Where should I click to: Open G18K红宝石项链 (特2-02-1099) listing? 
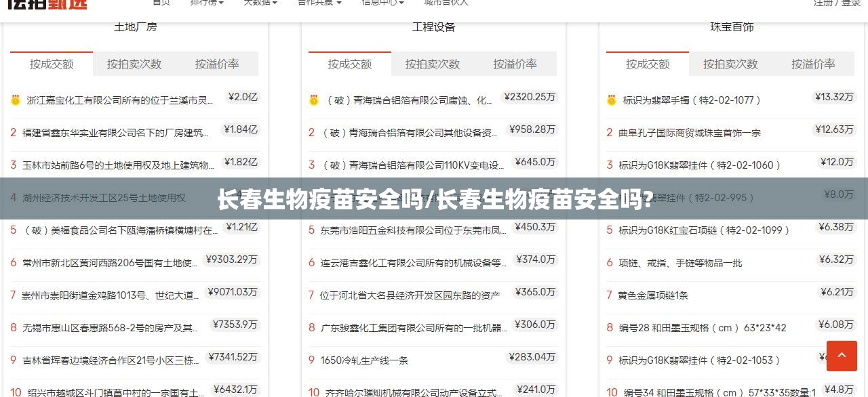(705, 230)
